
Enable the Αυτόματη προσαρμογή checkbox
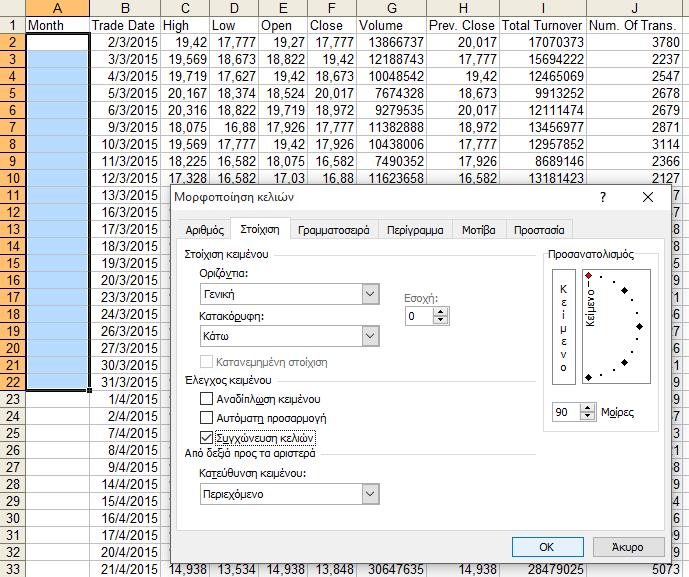pyautogui.click(x=206, y=417)
